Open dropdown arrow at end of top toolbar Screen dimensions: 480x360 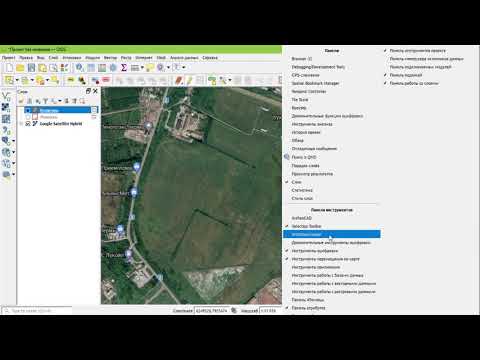point(184,68)
